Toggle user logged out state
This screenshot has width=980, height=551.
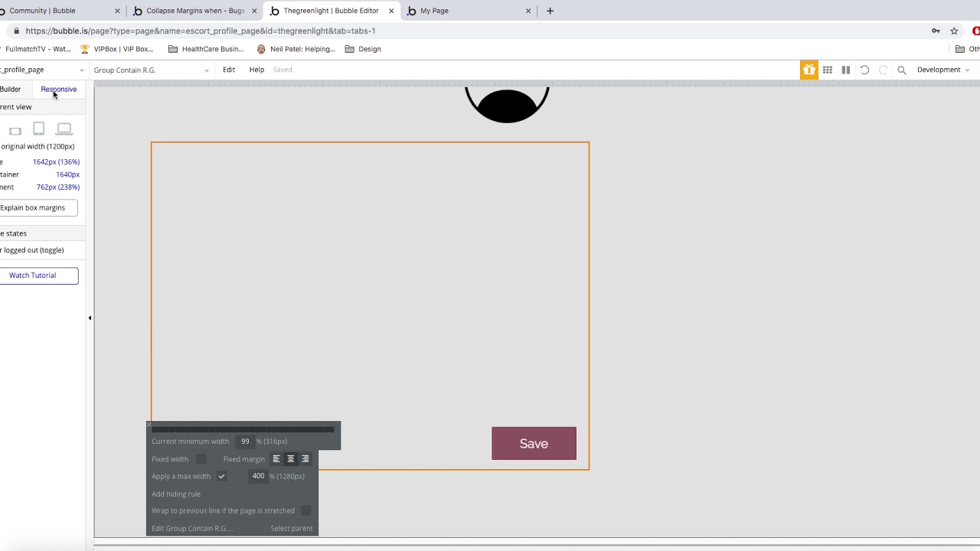click(x=32, y=250)
